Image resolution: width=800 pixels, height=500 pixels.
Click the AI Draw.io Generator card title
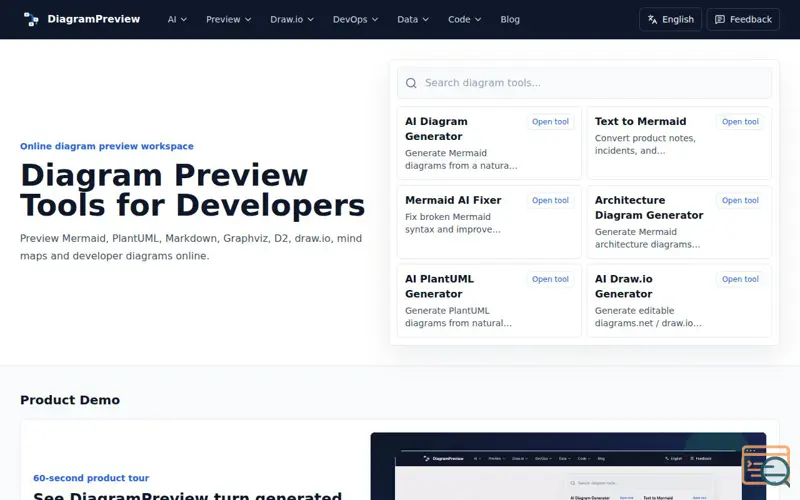point(623,286)
